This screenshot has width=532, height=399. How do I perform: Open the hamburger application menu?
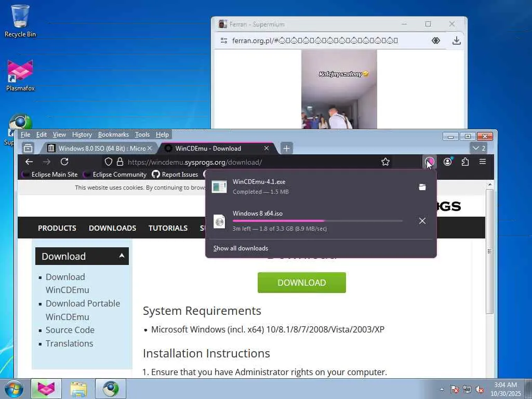483,162
